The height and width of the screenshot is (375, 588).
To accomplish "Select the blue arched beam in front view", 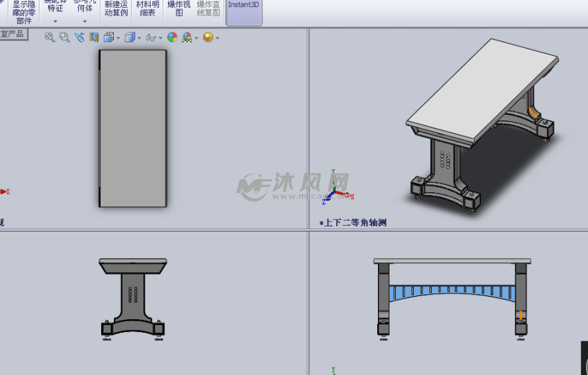I will tap(452, 293).
